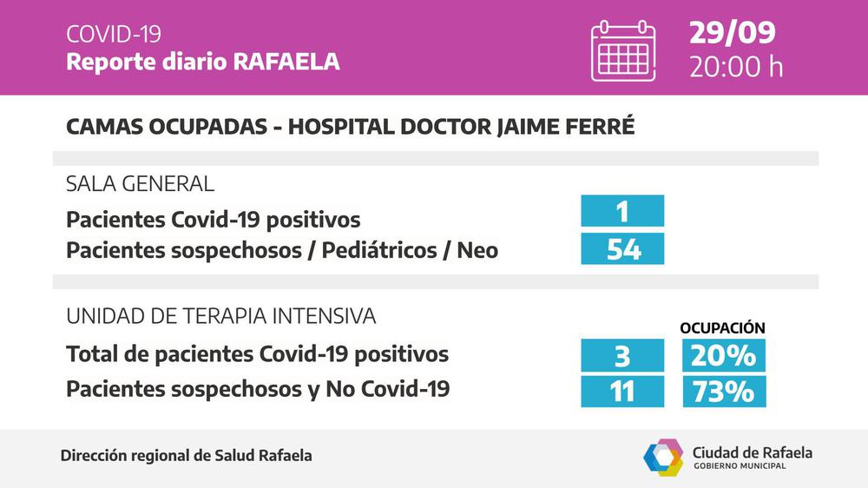Click the blue box showing value 54
The image size is (868, 488).
(x=622, y=249)
